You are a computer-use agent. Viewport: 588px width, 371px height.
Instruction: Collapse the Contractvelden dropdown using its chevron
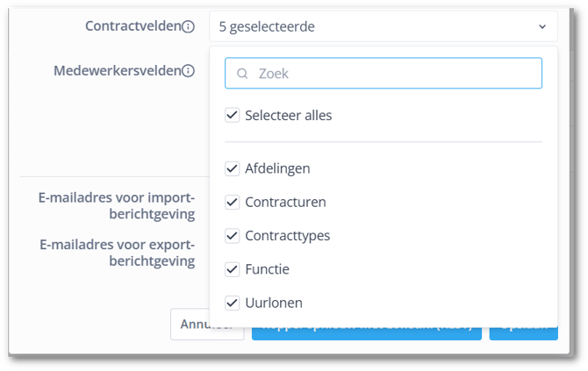pyautogui.click(x=541, y=27)
